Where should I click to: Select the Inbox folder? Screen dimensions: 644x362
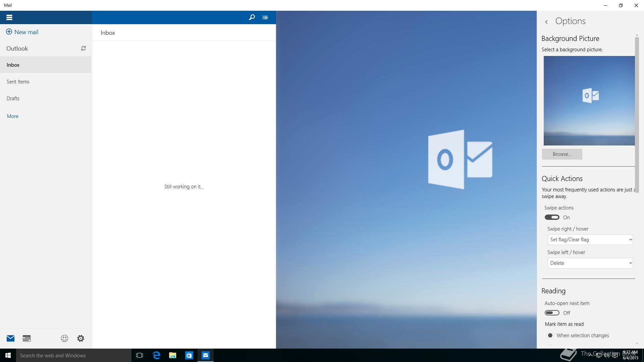pos(46,65)
